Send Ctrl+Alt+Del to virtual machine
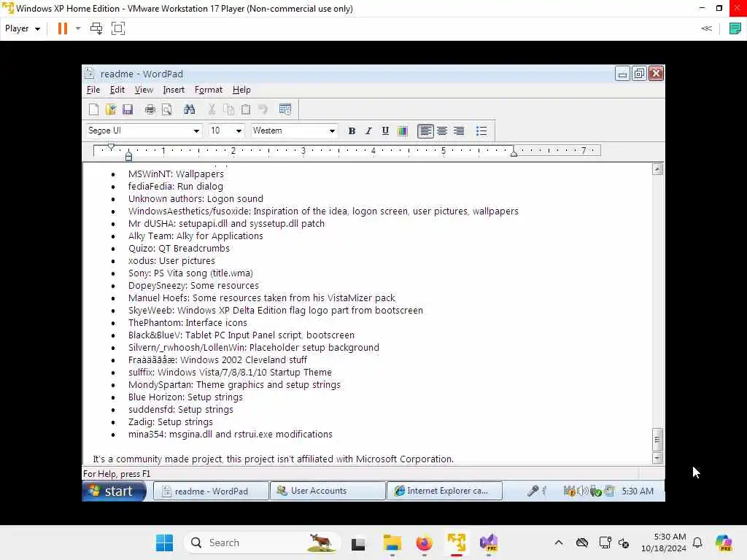Screen dimensions: 747x560 [96, 28]
